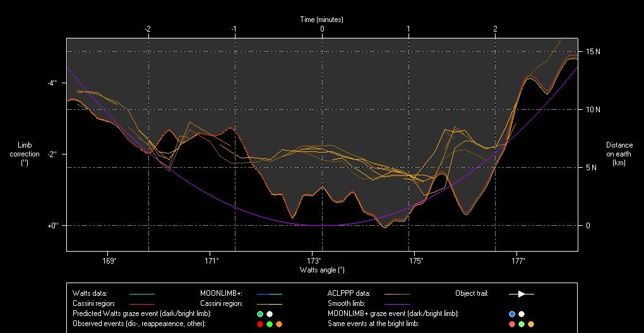Click pink Same events bright limb dot

[512, 324]
